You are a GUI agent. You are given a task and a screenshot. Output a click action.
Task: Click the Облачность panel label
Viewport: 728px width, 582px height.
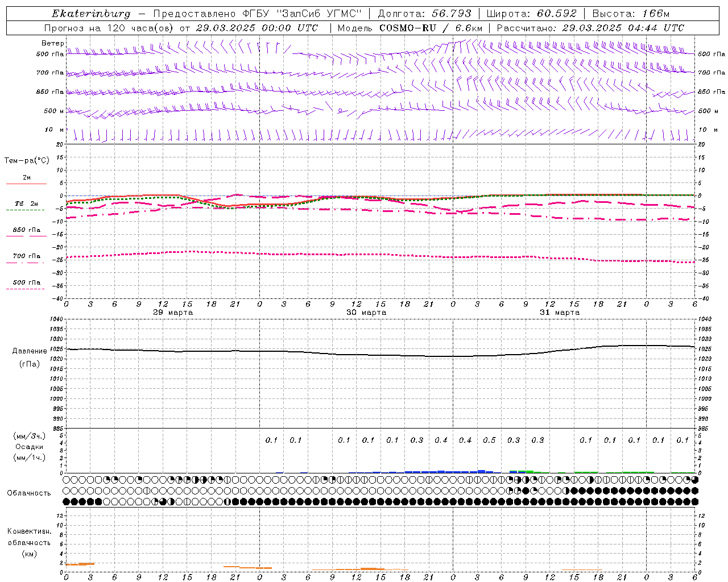[29, 493]
